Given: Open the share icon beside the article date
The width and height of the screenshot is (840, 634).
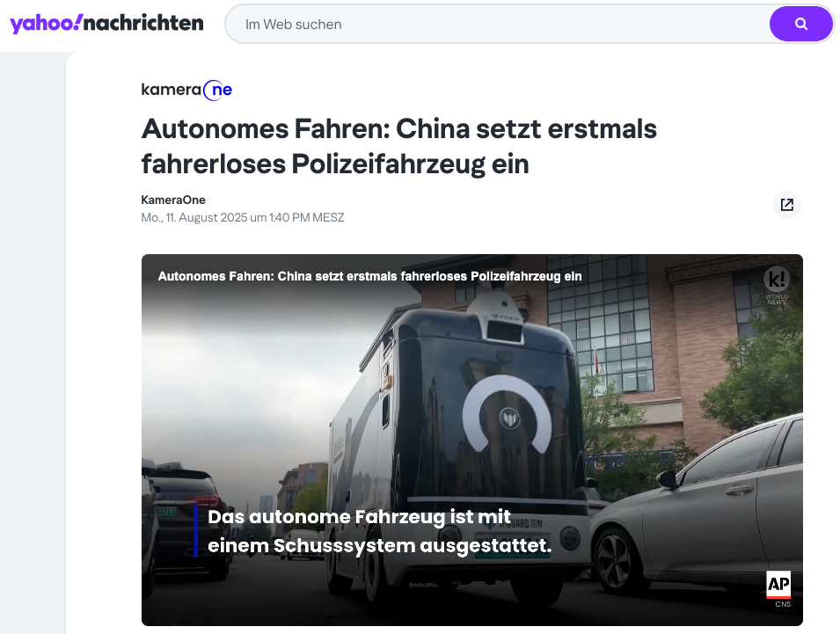Looking at the screenshot, I should coord(787,205).
